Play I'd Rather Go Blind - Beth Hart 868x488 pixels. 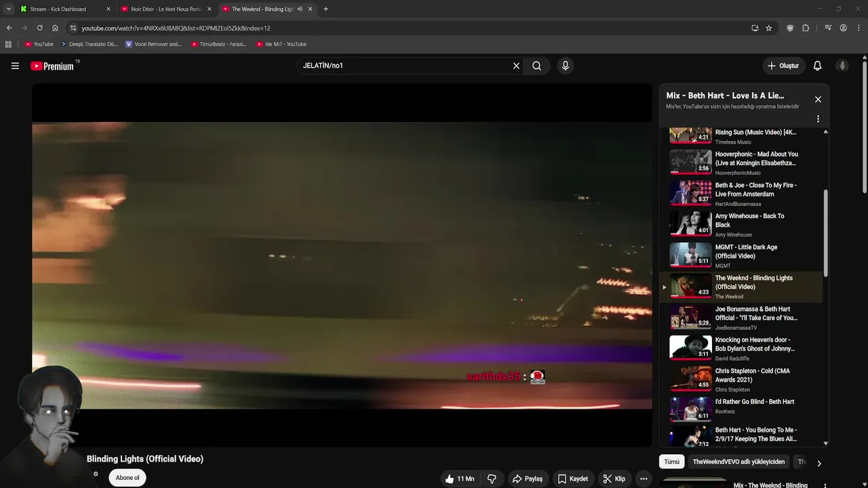(742, 410)
